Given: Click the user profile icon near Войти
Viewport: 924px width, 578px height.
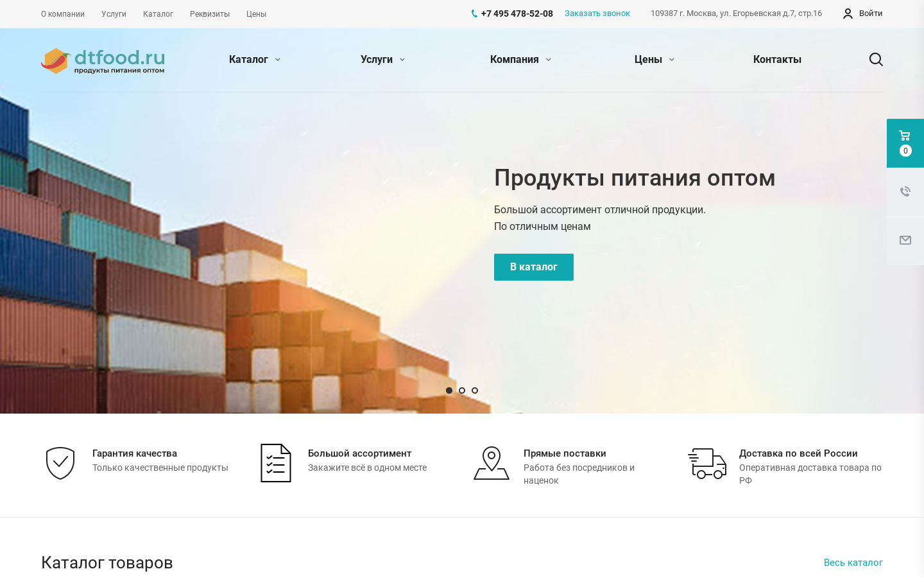Looking at the screenshot, I should (x=848, y=13).
